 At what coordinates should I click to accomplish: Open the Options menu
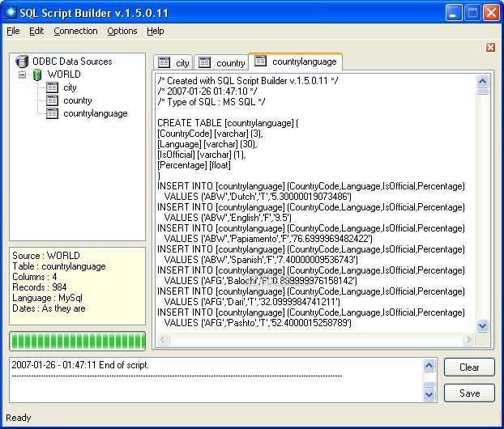click(122, 31)
